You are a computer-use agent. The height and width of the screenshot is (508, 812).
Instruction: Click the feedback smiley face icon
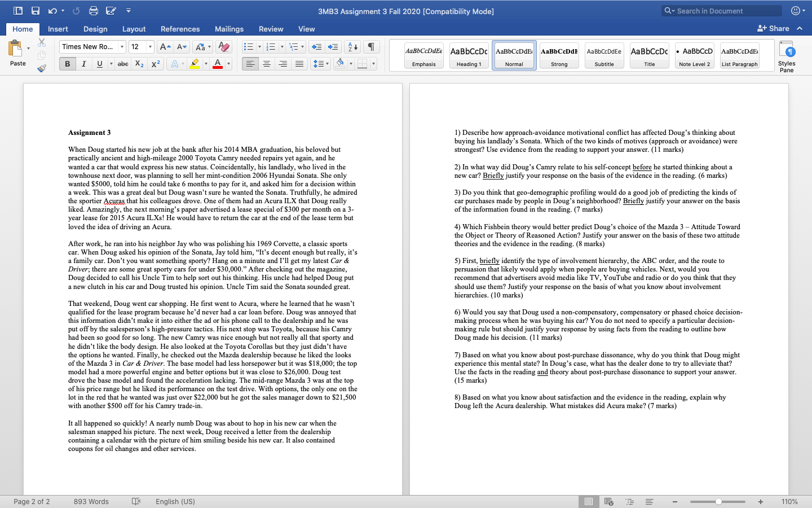pos(796,11)
